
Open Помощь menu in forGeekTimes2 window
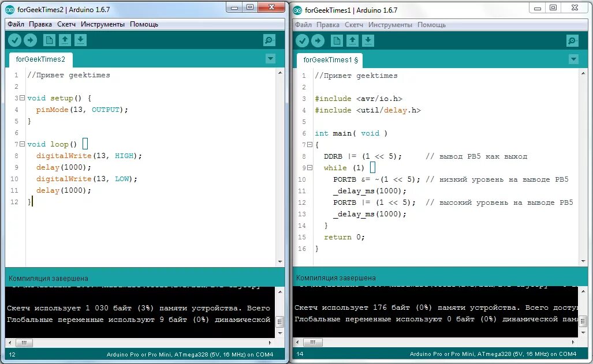tap(144, 24)
